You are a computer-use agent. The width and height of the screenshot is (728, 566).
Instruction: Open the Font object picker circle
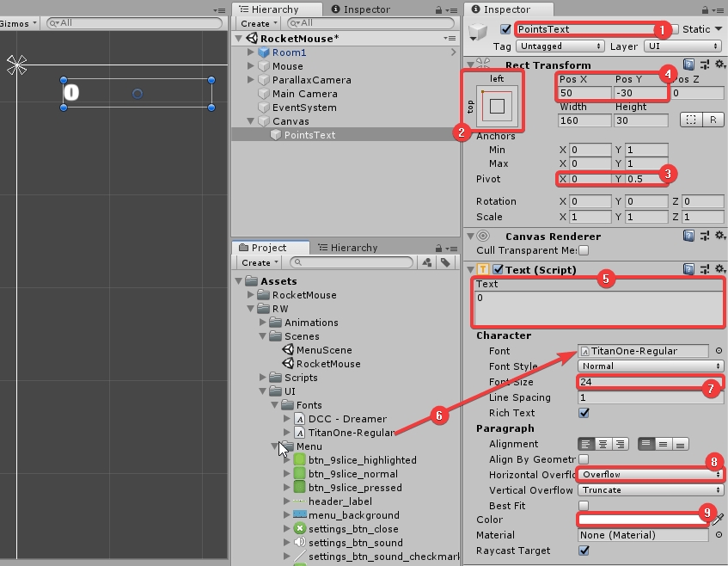[719, 351]
